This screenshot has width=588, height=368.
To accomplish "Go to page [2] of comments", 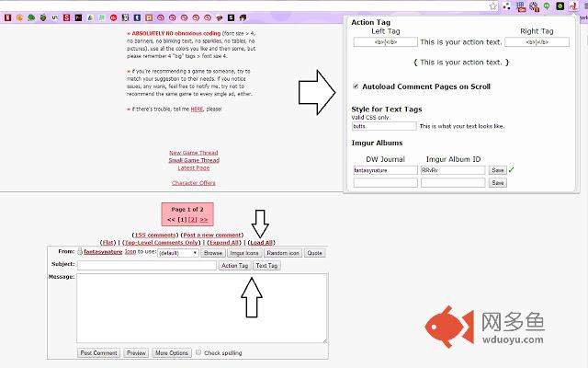I will 192,219.
